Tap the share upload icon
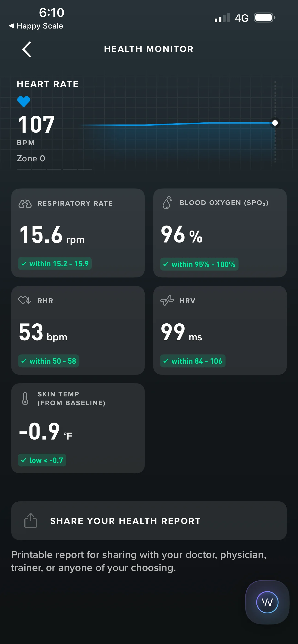This screenshot has width=298, height=644. tap(31, 520)
